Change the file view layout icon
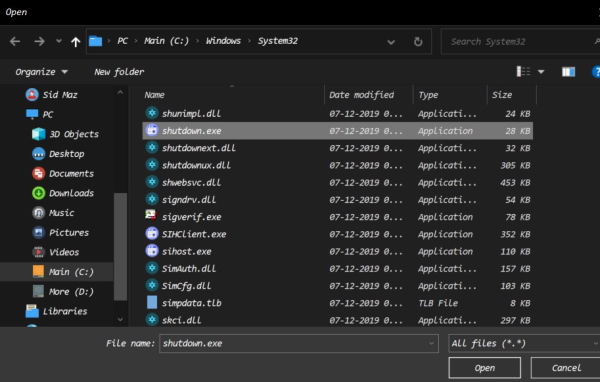Image resolution: width=600 pixels, height=382 pixels. 523,71
